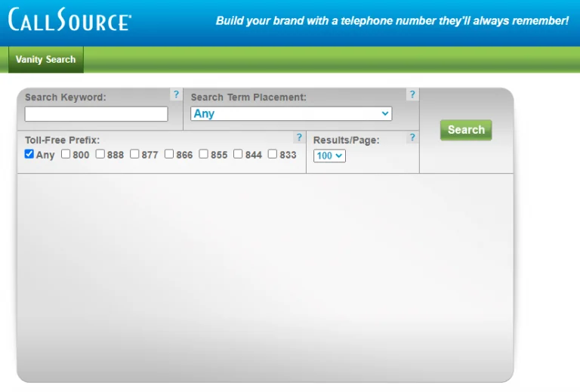580x392 pixels.
Task: Check the 855 prefix option
Action: (x=204, y=154)
